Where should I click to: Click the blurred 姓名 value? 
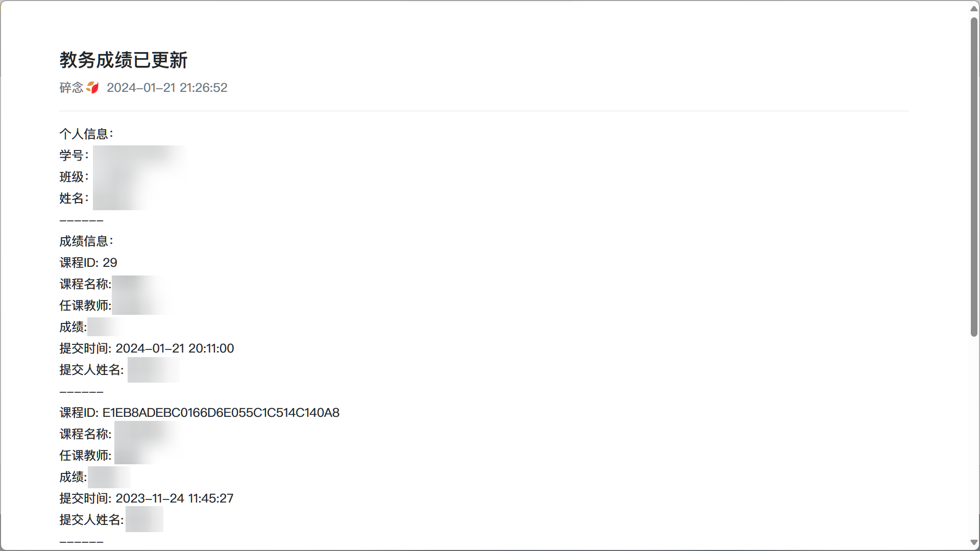pos(122,198)
